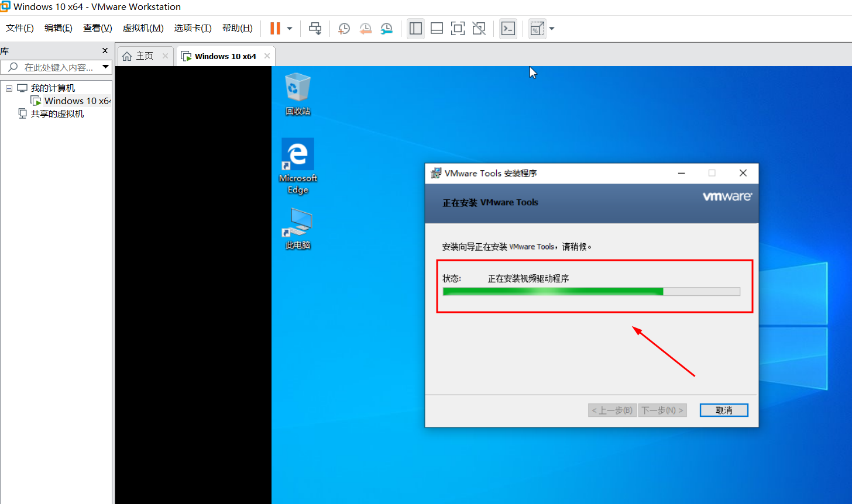
Task: Select 我的计算机 in the library tree
Action: click(53, 88)
